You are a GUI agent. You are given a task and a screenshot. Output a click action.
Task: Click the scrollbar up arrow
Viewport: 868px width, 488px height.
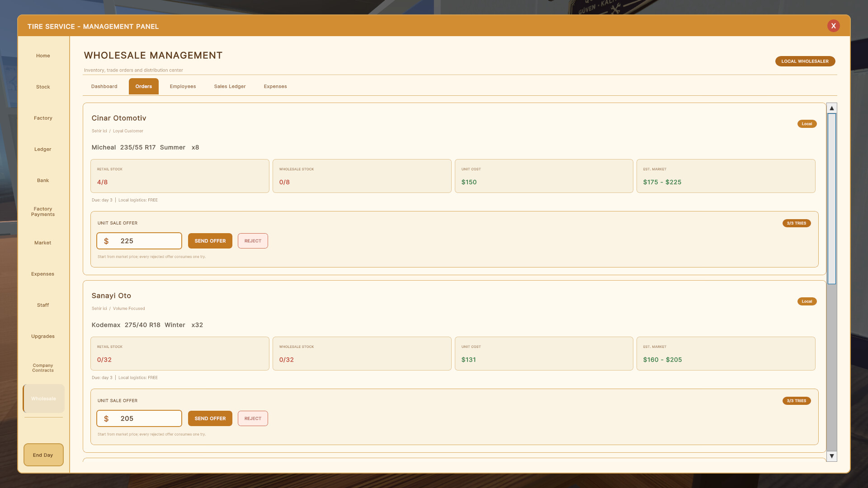tap(831, 108)
